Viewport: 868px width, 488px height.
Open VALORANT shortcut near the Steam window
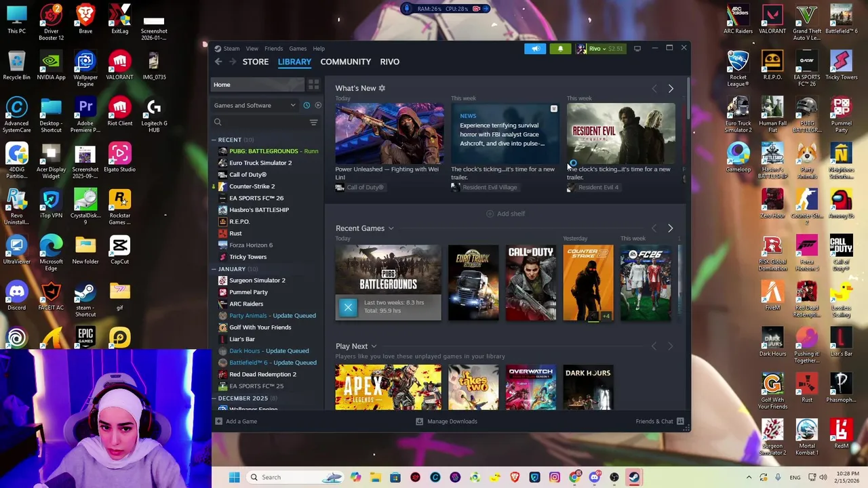[119, 65]
